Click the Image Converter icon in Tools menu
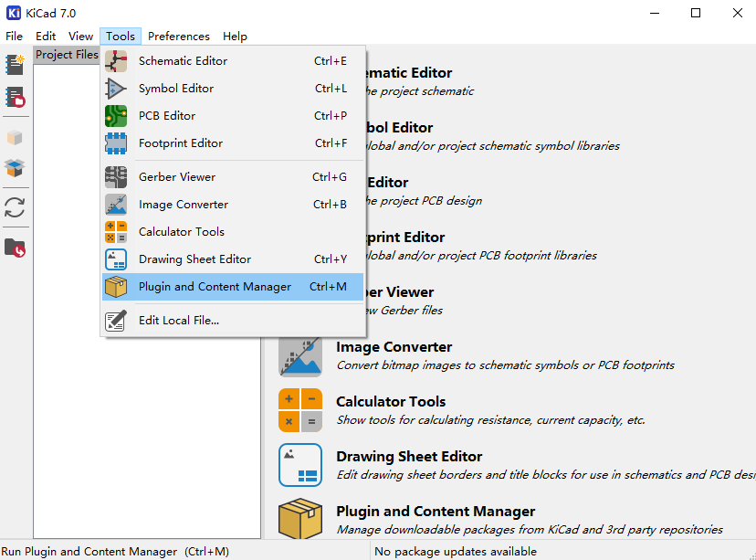The image size is (756, 560). coord(116,205)
